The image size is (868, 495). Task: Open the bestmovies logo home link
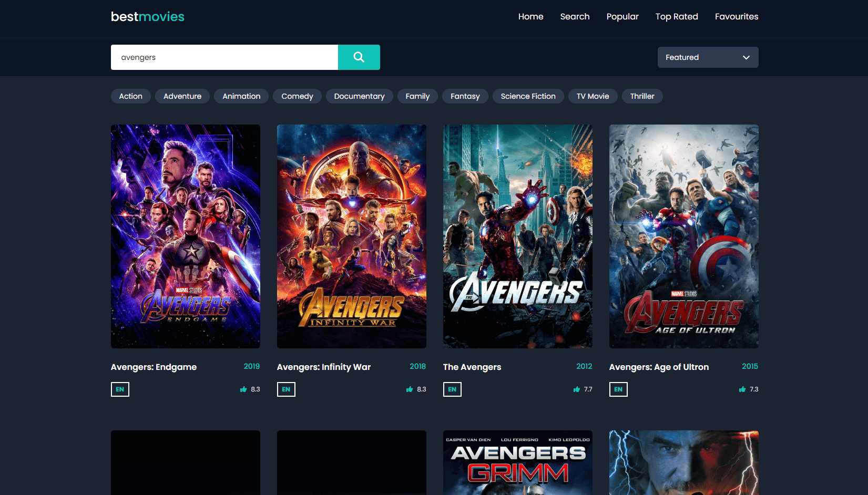click(x=148, y=17)
